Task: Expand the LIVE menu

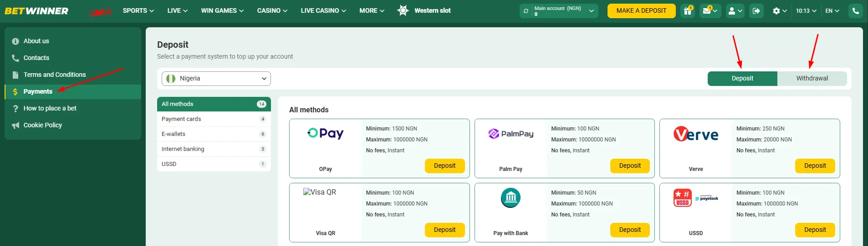Action: (x=178, y=10)
